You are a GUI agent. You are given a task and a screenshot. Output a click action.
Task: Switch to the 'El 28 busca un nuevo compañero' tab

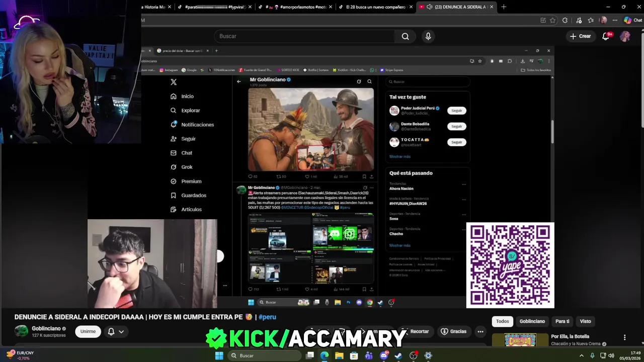(375, 7)
